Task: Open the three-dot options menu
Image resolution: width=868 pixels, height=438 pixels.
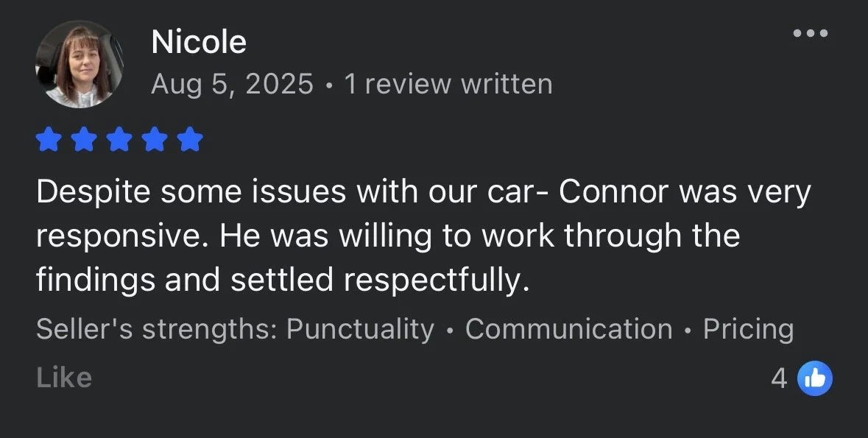Action: click(811, 33)
